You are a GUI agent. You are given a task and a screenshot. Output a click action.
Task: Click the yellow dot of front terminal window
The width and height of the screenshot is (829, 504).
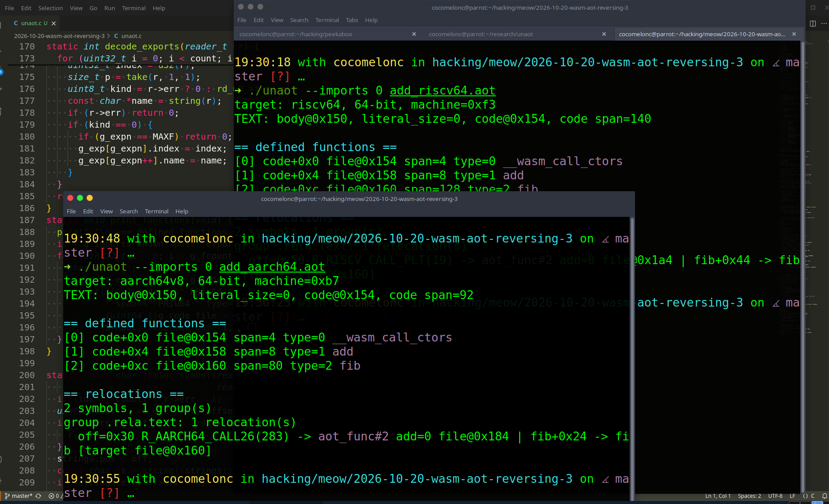(90, 198)
